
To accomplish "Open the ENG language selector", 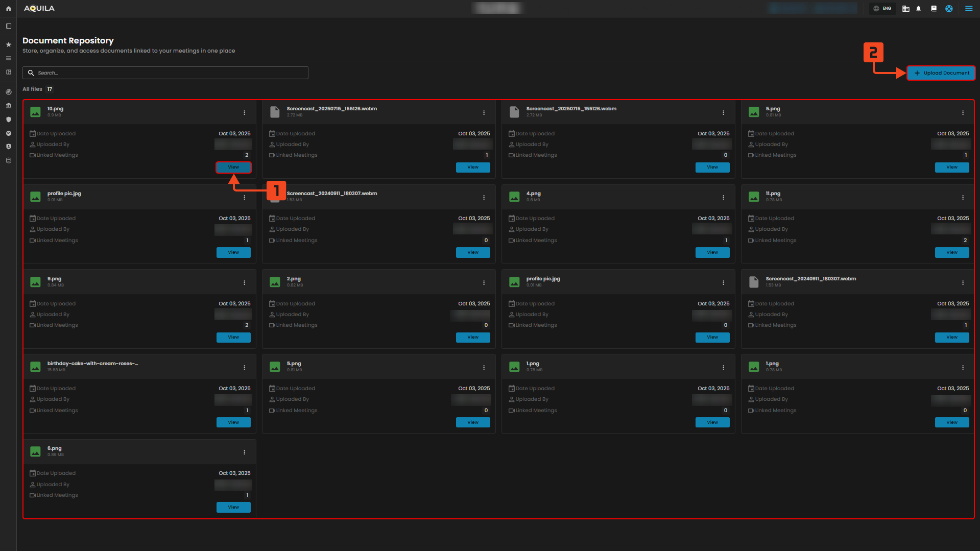I will point(882,9).
